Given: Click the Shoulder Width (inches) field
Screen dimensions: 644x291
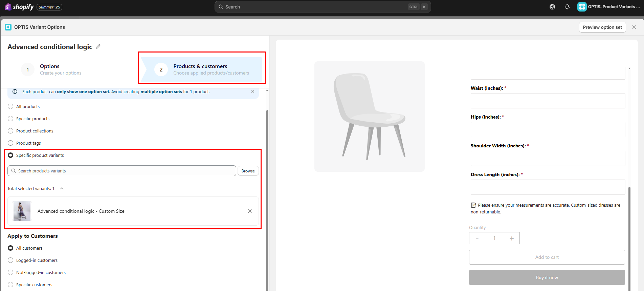Looking at the screenshot, I should (548, 158).
